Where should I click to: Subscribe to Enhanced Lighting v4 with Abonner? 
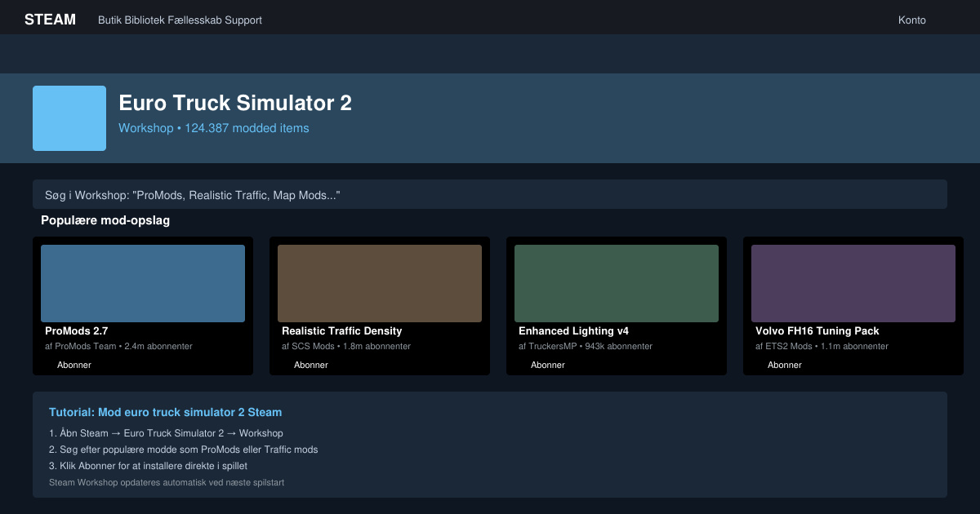tap(548, 365)
